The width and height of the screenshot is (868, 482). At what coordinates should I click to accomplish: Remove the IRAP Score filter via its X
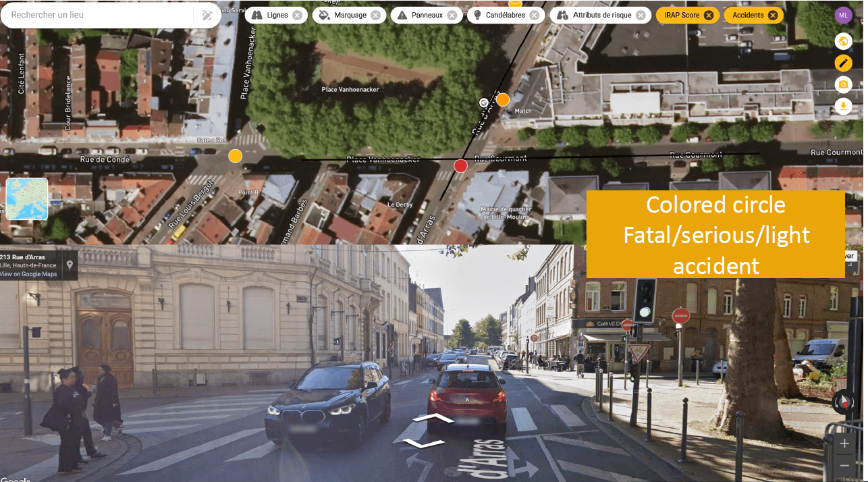click(x=708, y=15)
